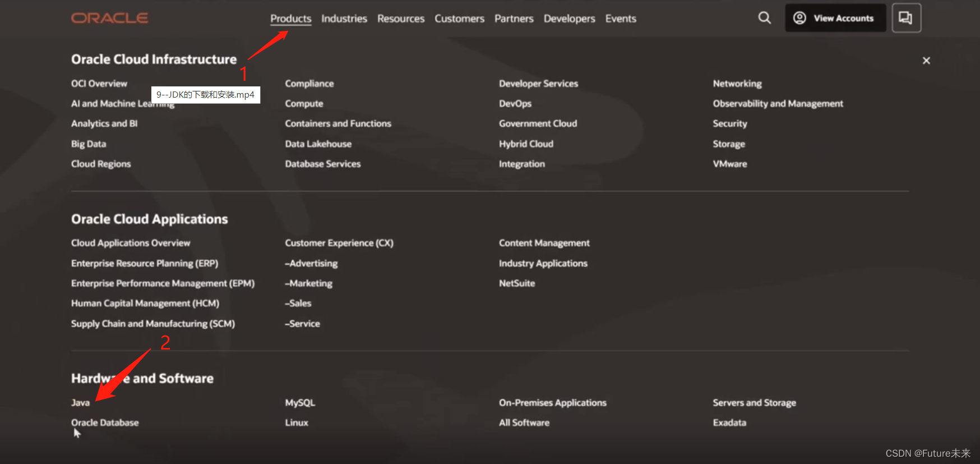Viewport: 980px width, 464px height.
Task: Open Supply Chain and Manufacturing (SCM) link
Action: 153,324
